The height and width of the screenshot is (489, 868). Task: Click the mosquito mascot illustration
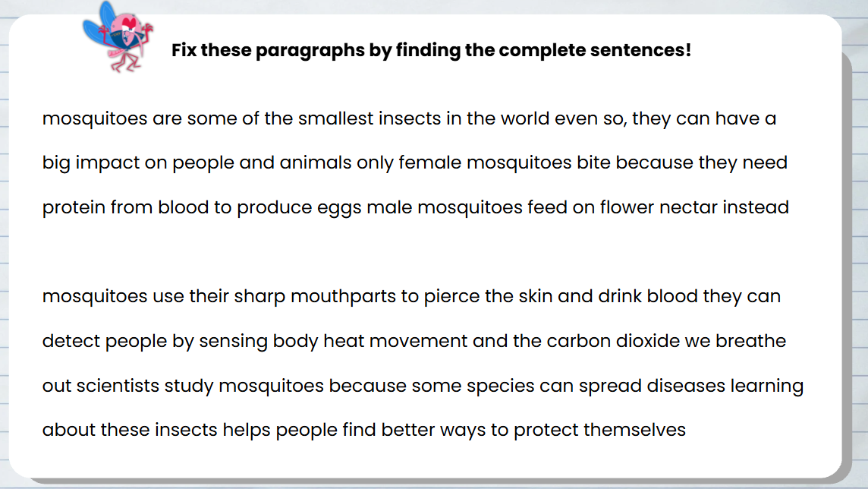click(118, 36)
